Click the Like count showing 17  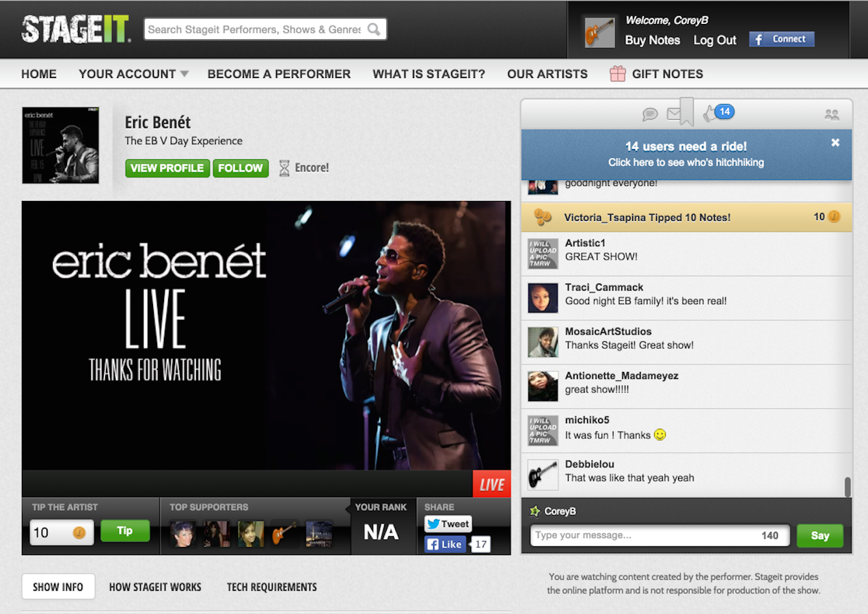481,544
